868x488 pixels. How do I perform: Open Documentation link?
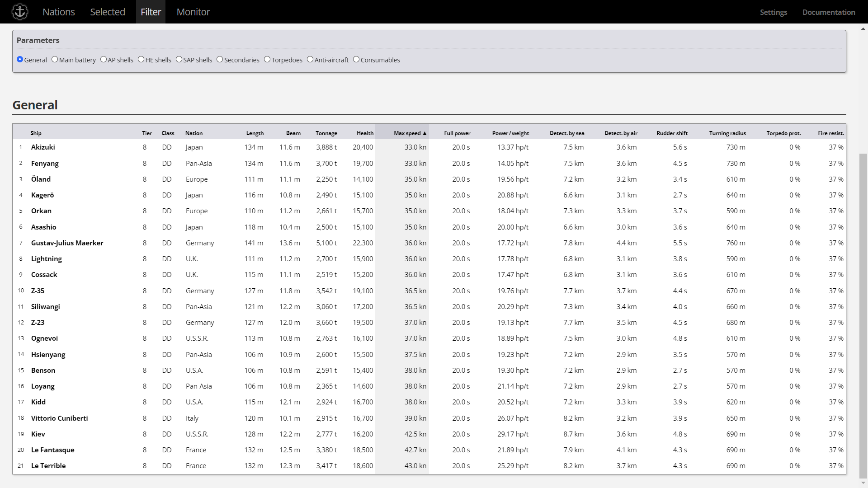click(829, 12)
